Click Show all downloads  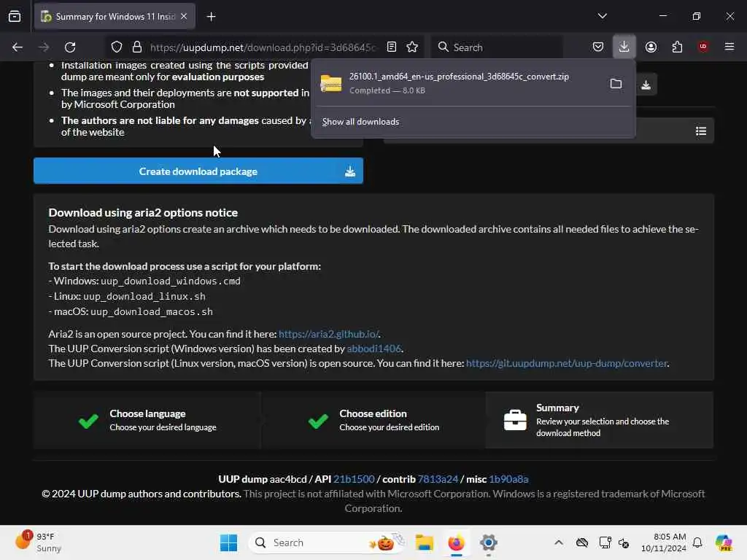coord(360,122)
